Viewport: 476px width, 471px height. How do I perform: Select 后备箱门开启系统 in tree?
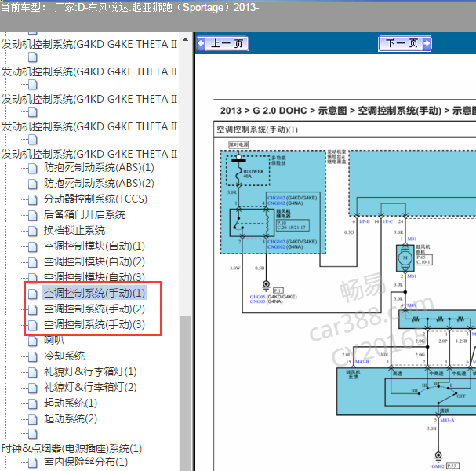(x=85, y=214)
